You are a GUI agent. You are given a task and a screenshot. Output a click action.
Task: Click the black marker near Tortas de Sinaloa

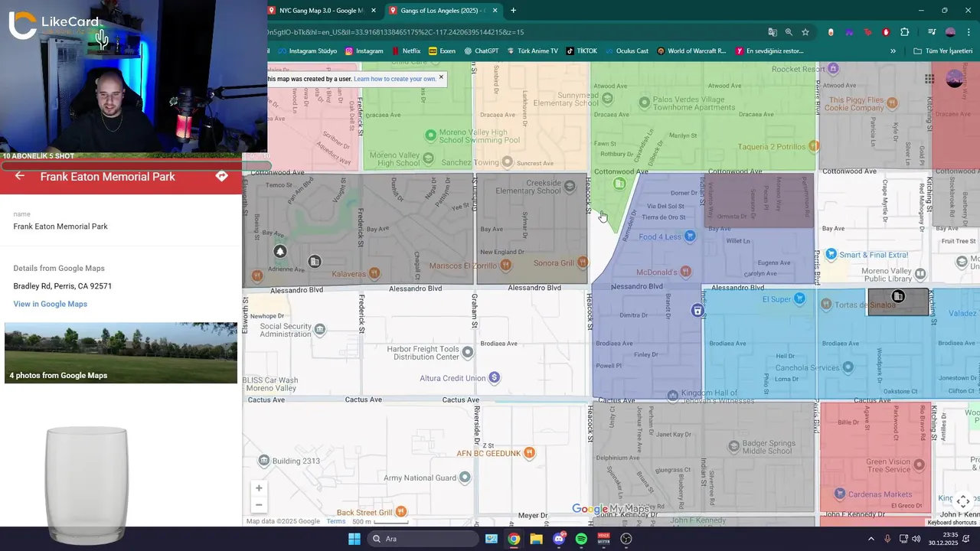898,296
